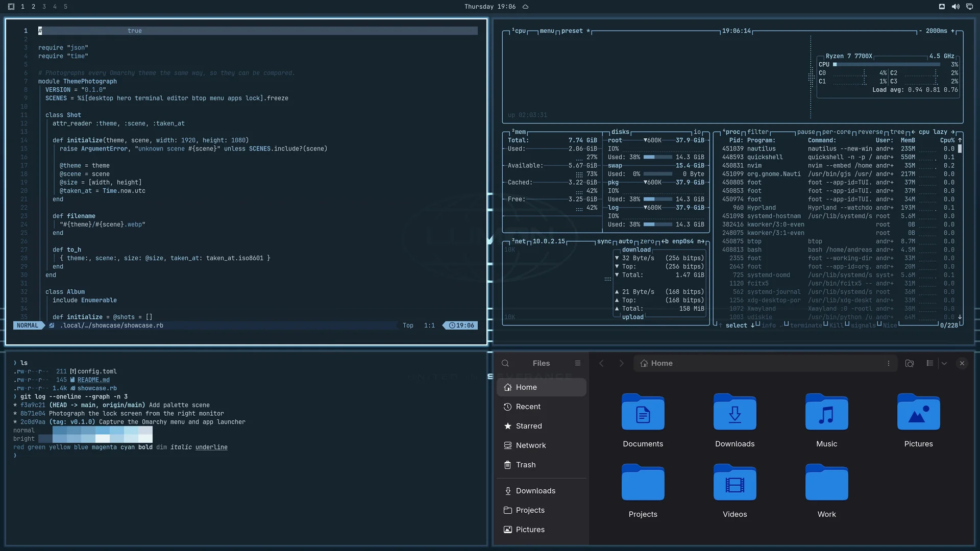
Task: Increase btop update interval with plus
Action: click(x=952, y=31)
